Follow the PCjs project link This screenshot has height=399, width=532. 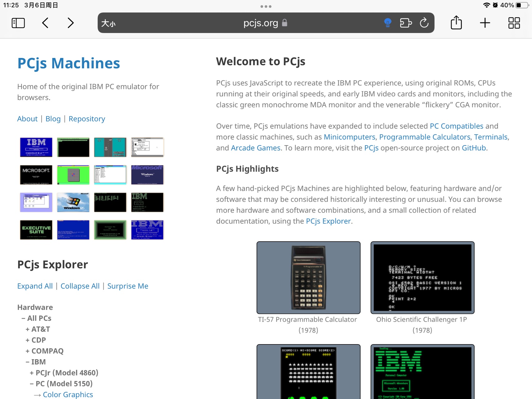click(x=371, y=148)
